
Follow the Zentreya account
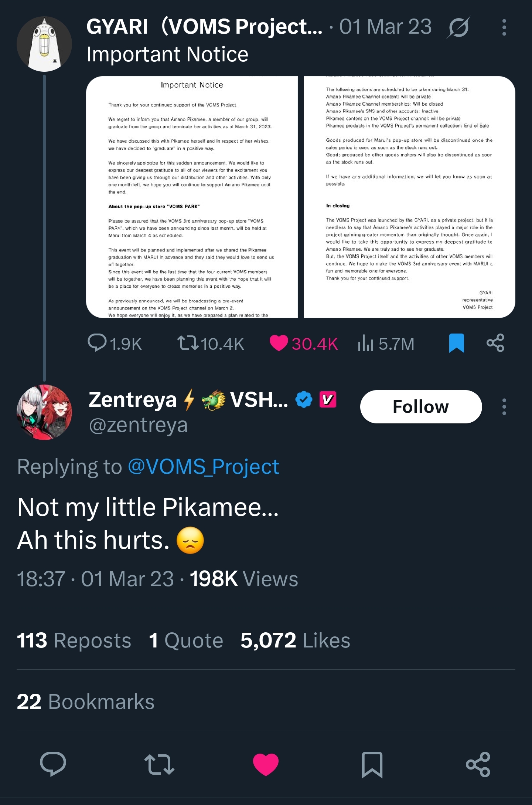coord(421,407)
